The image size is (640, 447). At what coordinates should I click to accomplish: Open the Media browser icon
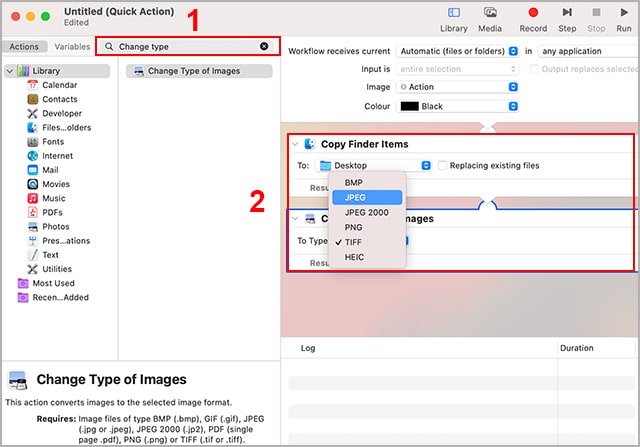490,13
